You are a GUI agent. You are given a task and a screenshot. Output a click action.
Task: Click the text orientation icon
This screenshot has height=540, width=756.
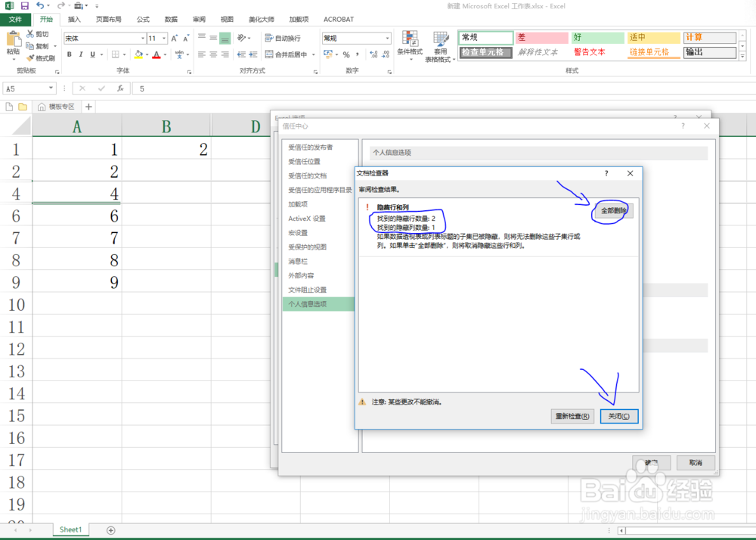point(242,38)
